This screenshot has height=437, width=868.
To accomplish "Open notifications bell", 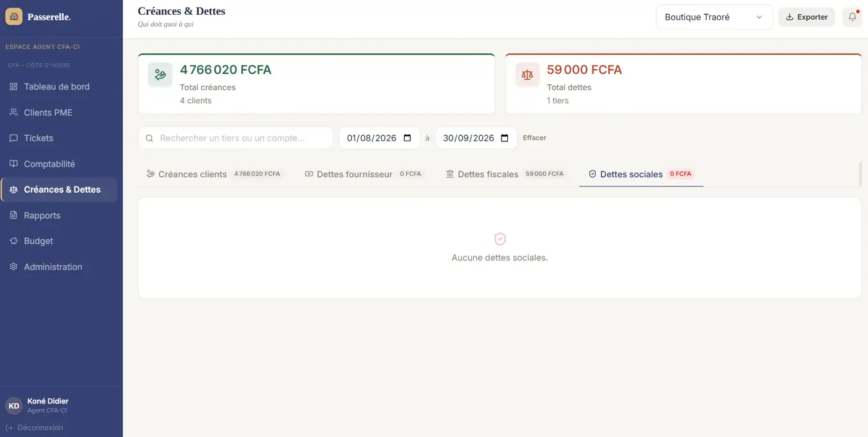I will (852, 17).
